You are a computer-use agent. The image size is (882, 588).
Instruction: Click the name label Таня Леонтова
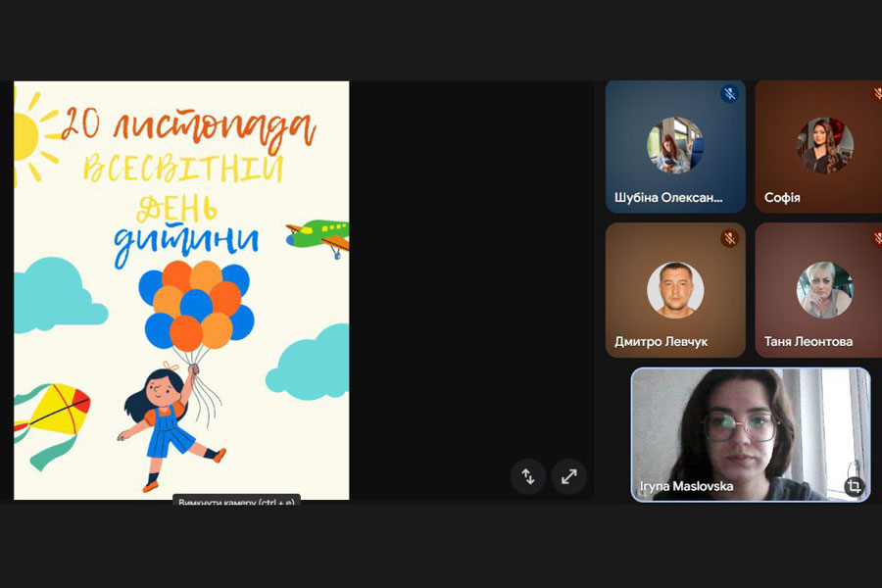(808, 342)
